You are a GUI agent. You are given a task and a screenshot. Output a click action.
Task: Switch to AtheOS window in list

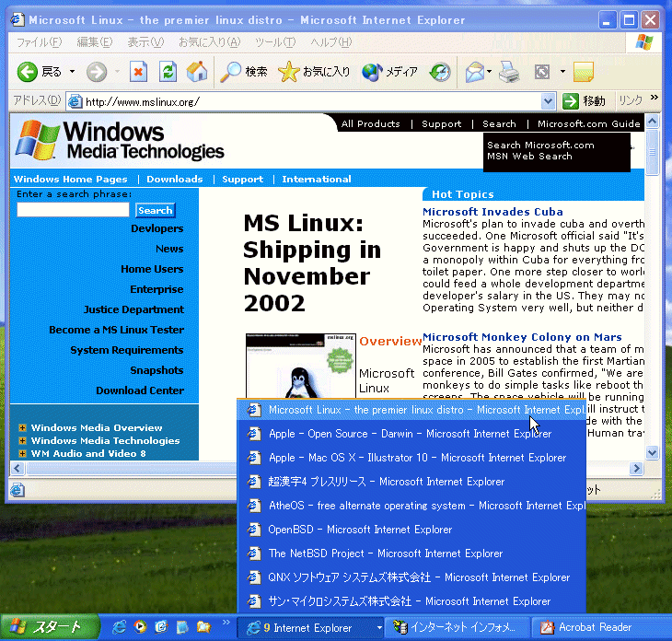pyautogui.click(x=411, y=506)
